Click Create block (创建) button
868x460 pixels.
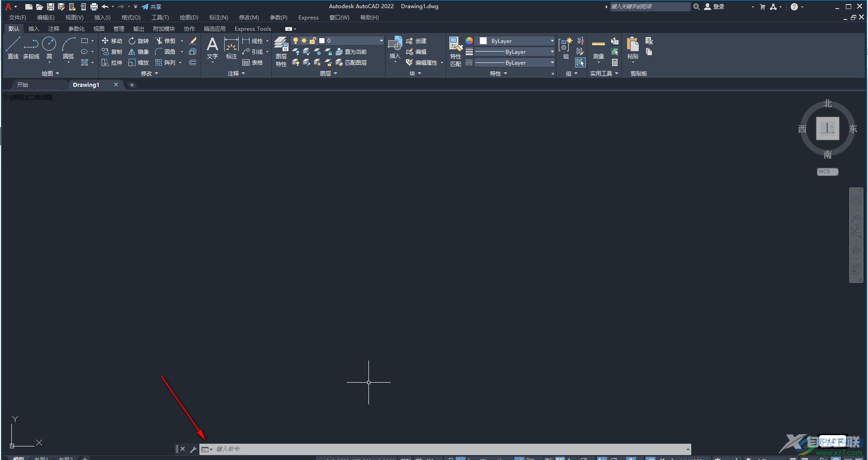(x=416, y=41)
